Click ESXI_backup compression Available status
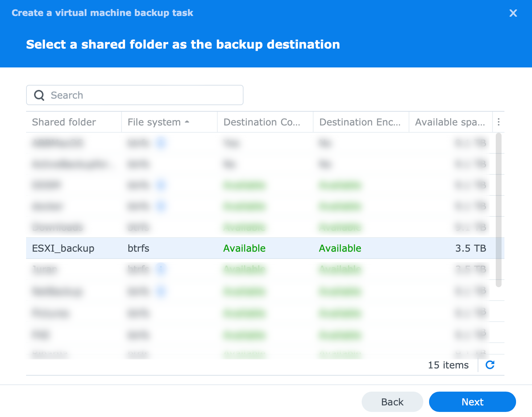 pos(244,248)
